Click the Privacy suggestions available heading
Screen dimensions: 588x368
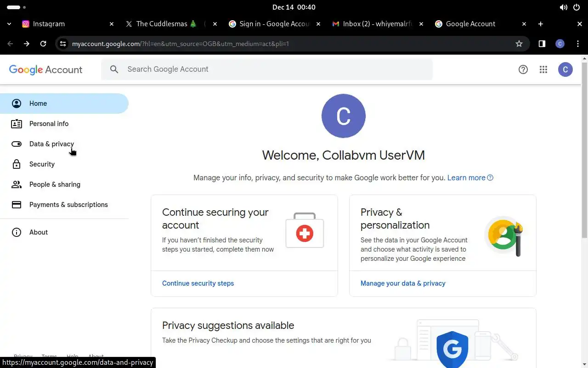[x=228, y=326]
